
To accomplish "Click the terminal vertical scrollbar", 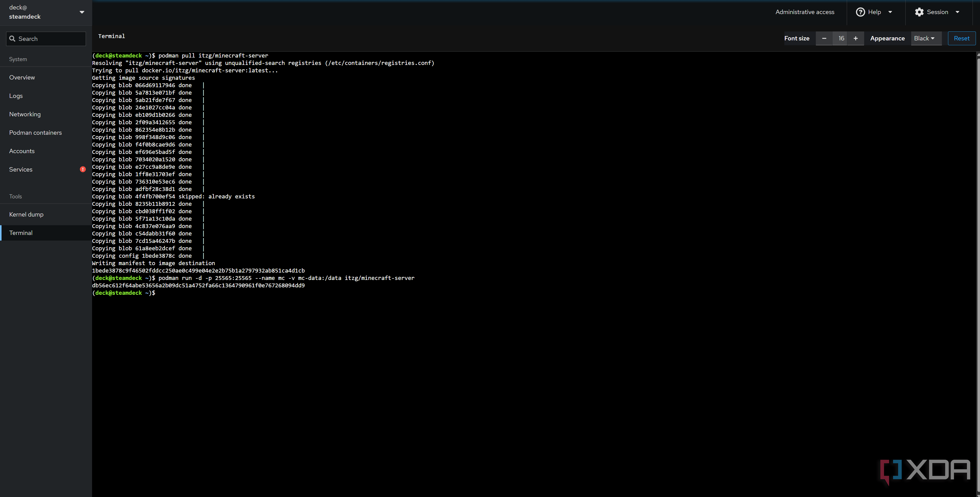I will click(978, 274).
